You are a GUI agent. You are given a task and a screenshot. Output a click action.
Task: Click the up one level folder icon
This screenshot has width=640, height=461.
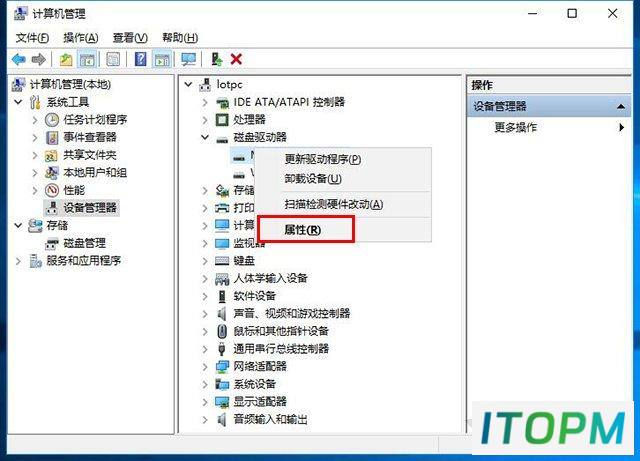point(66,60)
